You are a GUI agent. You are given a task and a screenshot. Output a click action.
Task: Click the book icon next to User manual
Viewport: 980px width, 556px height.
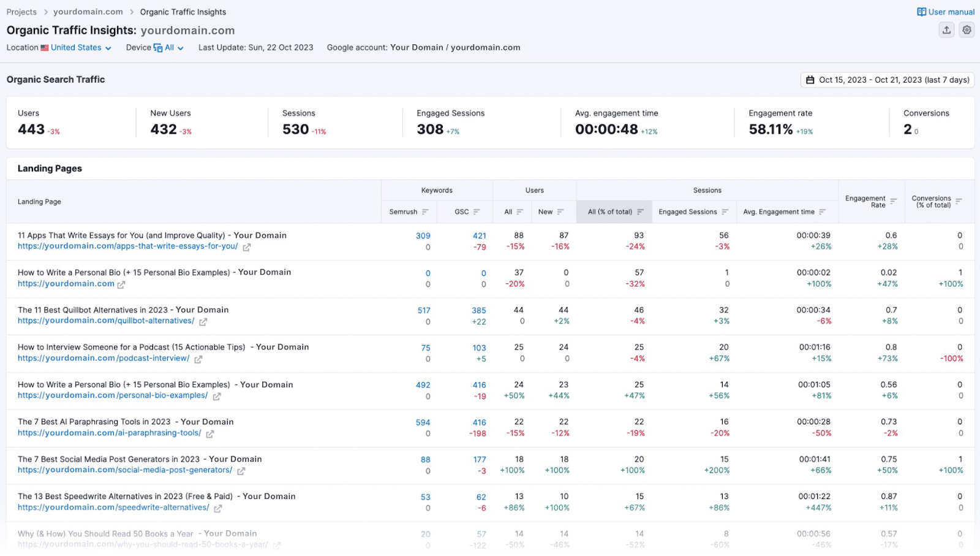point(921,11)
